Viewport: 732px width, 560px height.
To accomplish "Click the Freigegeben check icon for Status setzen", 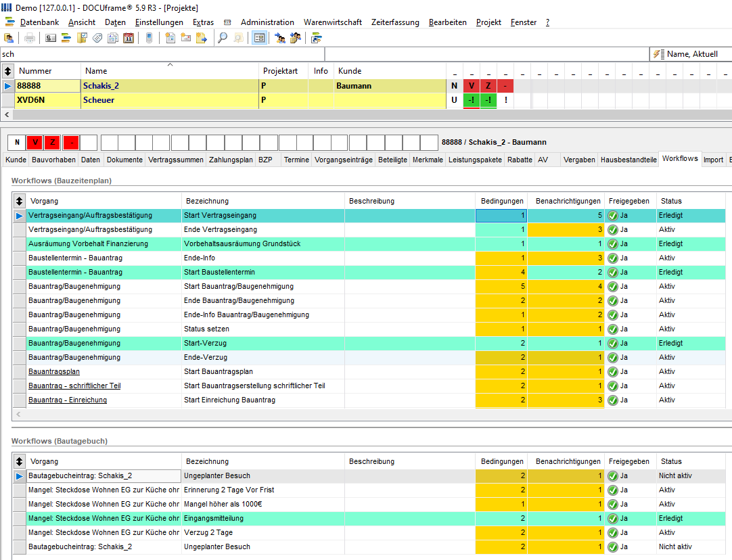I will pyautogui.click(x=613, y=329).
